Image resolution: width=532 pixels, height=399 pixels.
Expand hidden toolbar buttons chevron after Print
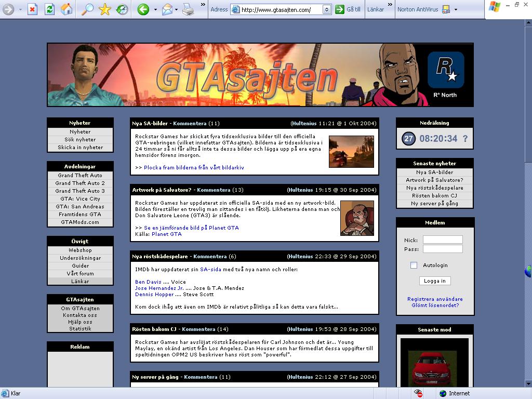[x=203, y=4]
